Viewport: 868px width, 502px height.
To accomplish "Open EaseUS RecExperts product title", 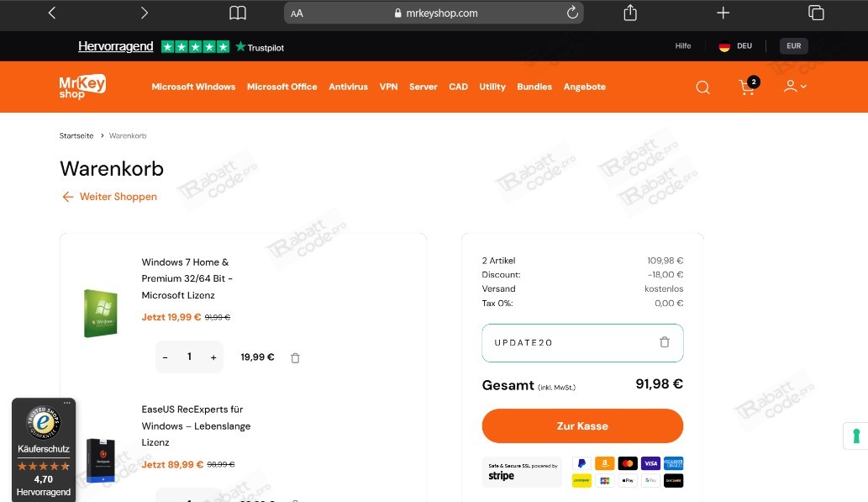I will coord(196,426).
